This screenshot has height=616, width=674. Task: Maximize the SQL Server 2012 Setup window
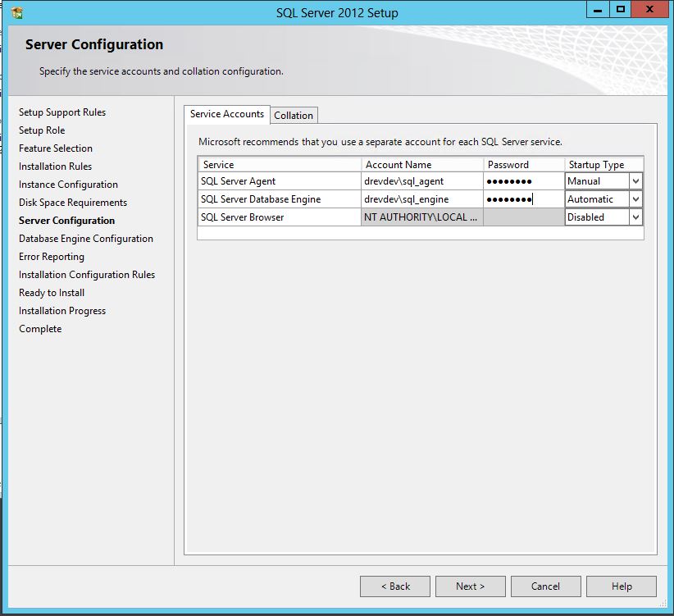(620, 10)
